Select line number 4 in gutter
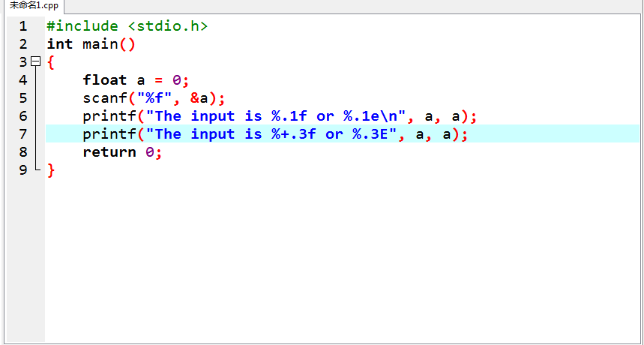 click(23, 79)
